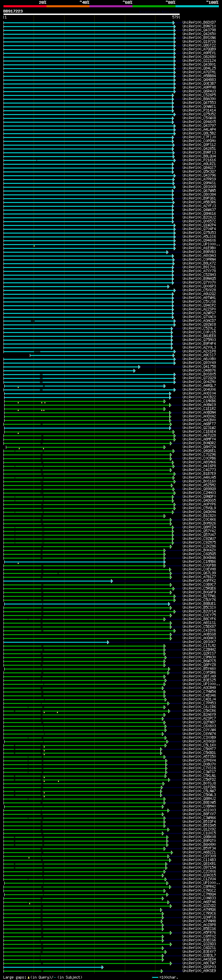Select the UniRef100_P21616 hit label
This screenshot has height=980, width=222.
pos(199,160)
